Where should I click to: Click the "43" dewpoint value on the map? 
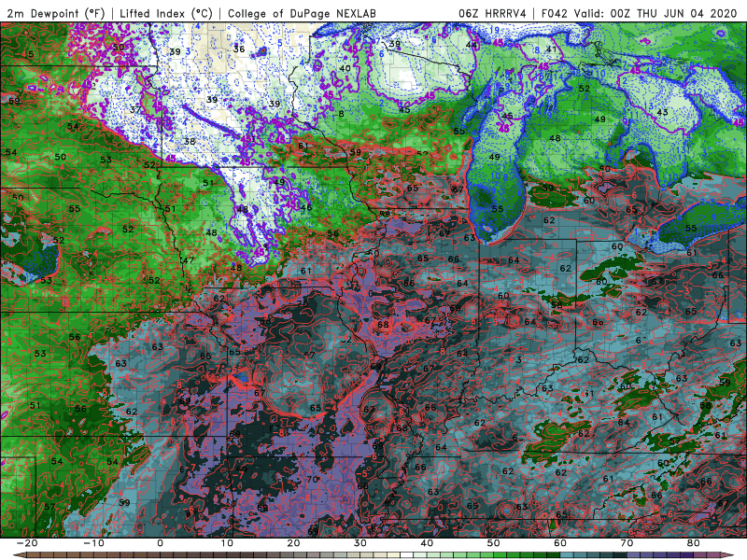(x=662, y=112)
